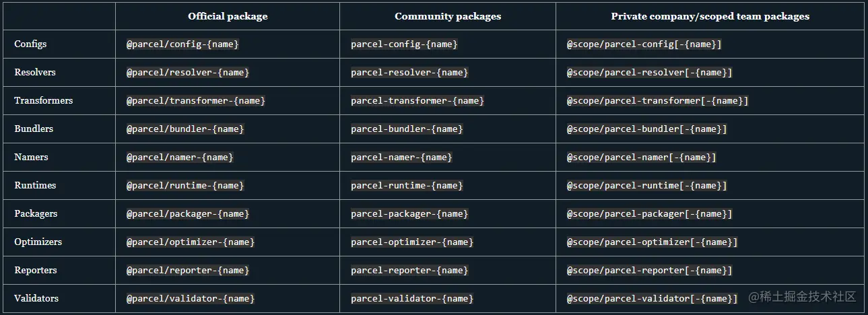Click the parcel-validator-{name} community entry
The height and width of the screenshot is (315, 868).
pyautogui.click(x=412, y=299)
